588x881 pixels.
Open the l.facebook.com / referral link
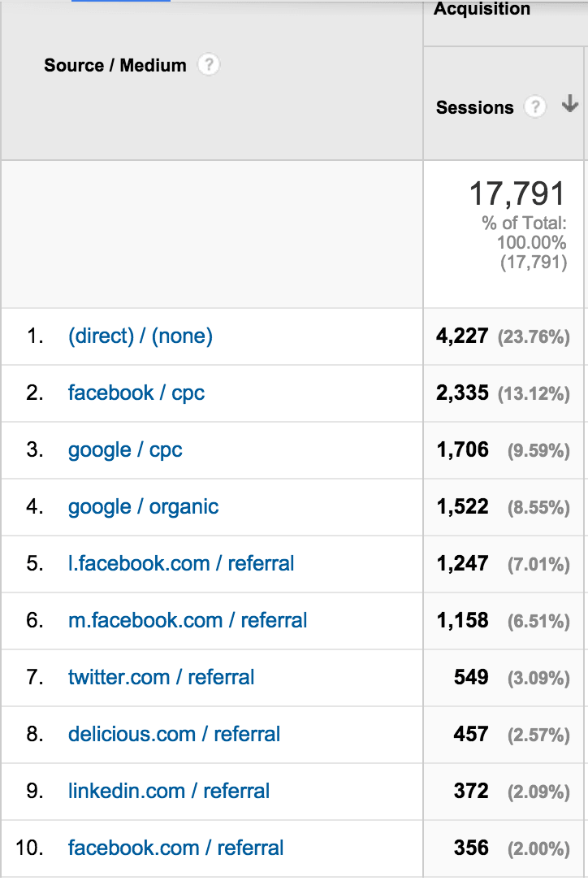click(x=181, y=563)
